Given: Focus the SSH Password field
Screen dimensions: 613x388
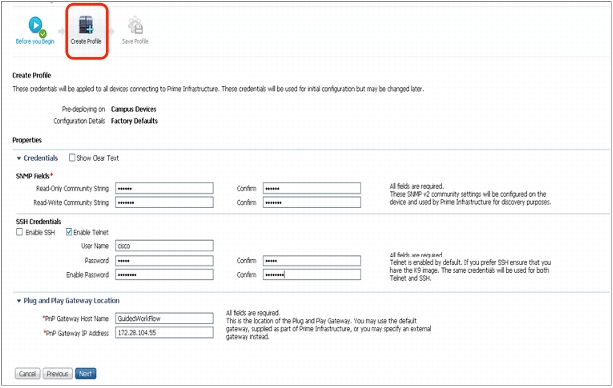Looking at the screenshot, I should coord(164,260).
